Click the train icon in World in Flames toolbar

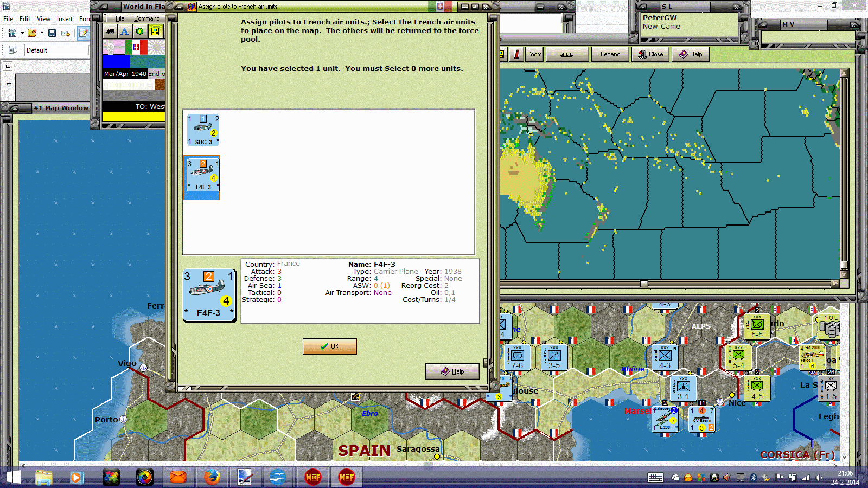coord(110,31)
